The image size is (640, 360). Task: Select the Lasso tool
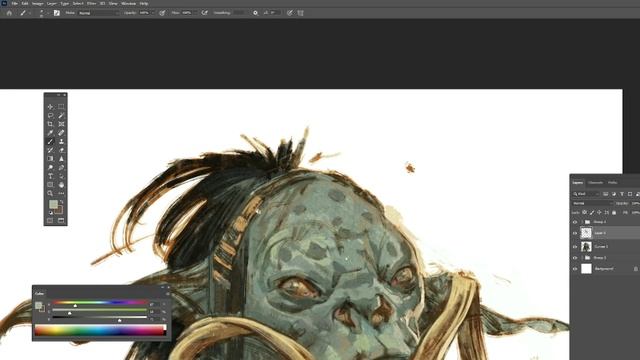point(50,116)
